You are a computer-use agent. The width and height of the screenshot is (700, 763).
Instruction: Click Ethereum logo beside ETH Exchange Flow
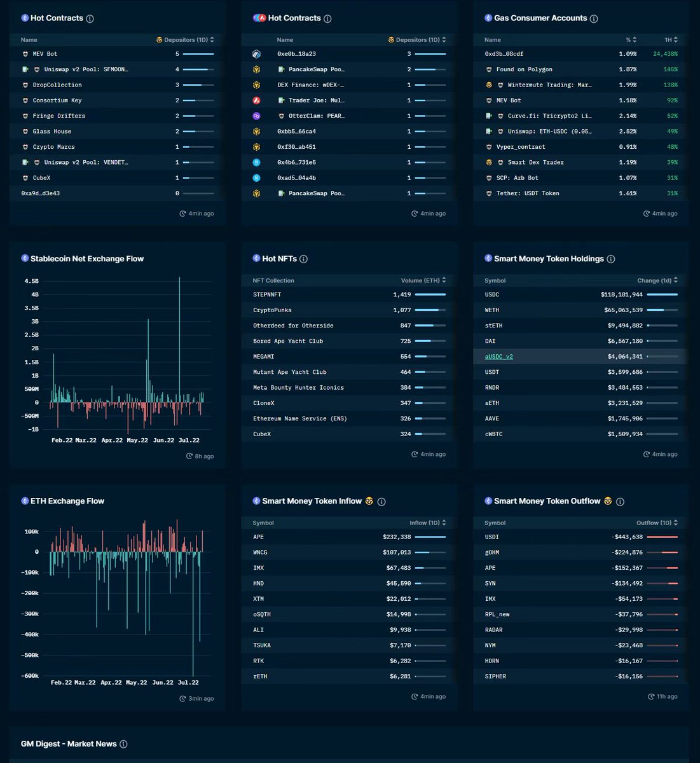coord(25,501)
